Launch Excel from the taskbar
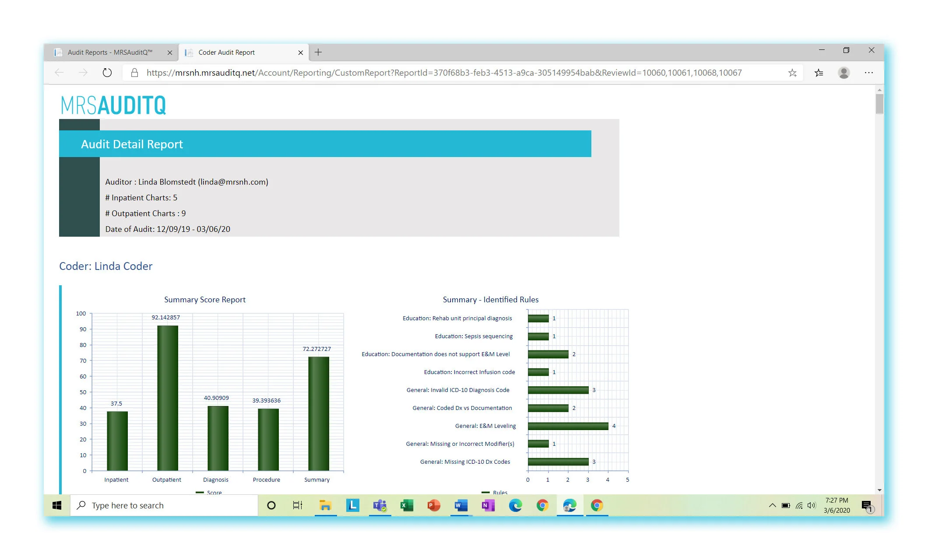Screen dimensions: 928x560 406,505
